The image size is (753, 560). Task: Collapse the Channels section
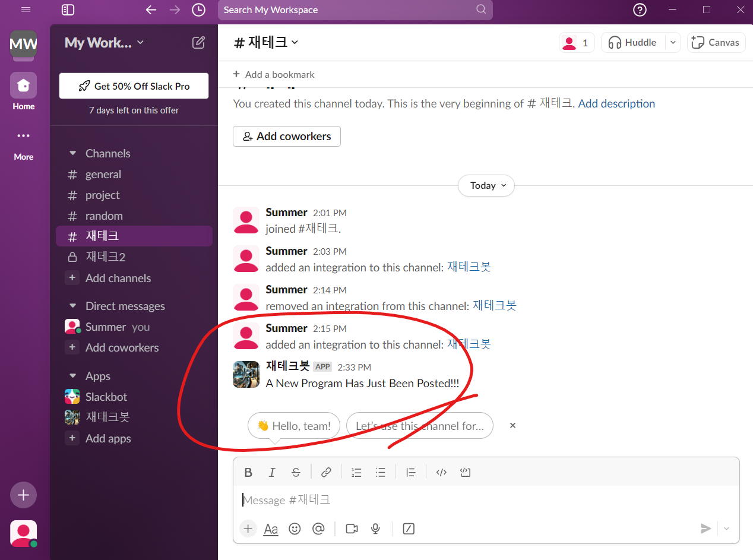pos(73,153)
